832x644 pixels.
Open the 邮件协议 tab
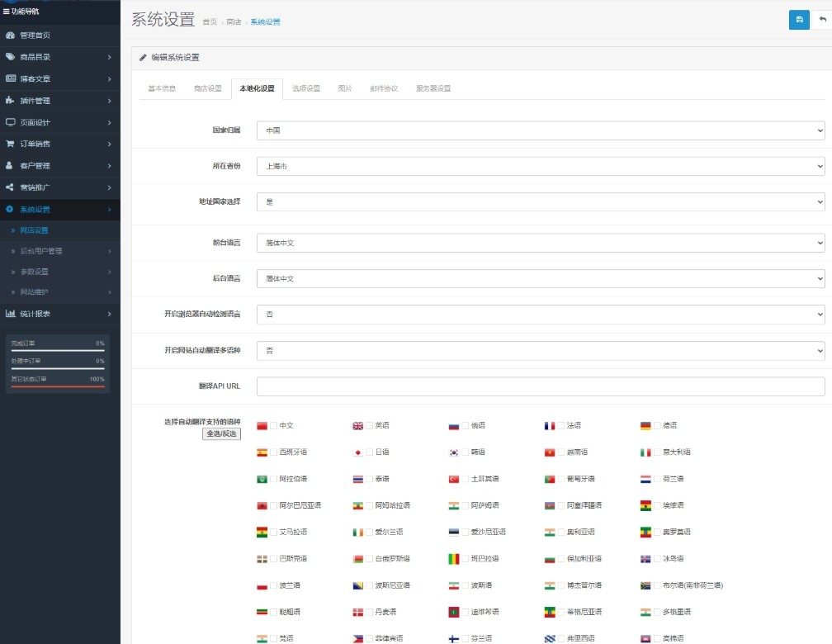point(384,88)
